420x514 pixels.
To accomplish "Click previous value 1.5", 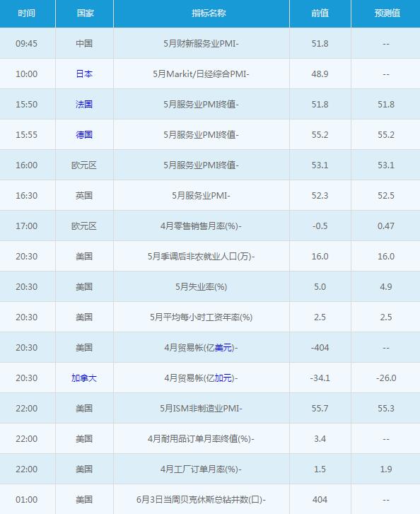I will [x=320, y=469].
